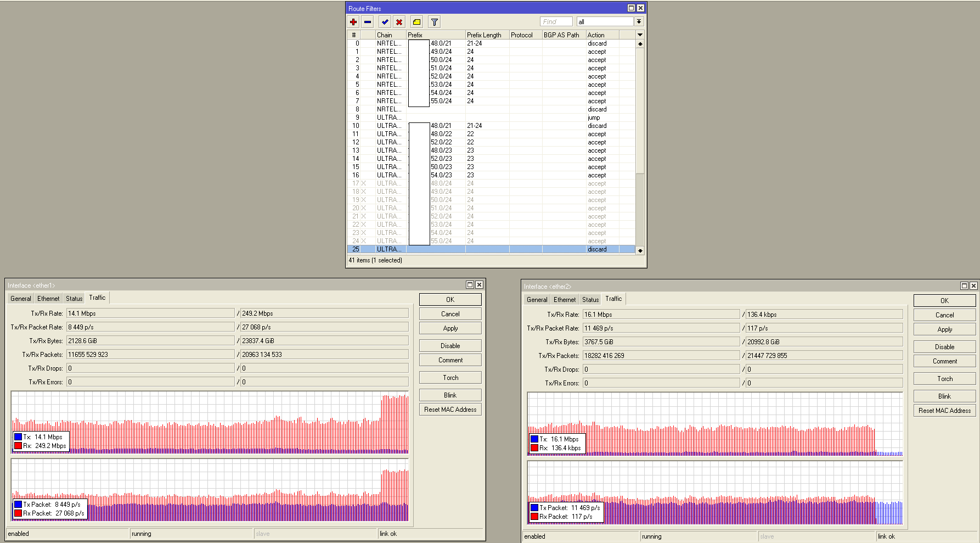
Task: Click the red plus Add filter icon
Action: point(353,22)
